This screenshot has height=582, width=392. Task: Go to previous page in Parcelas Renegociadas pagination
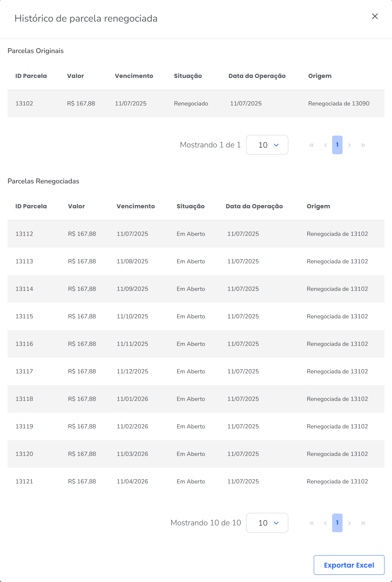325,523
